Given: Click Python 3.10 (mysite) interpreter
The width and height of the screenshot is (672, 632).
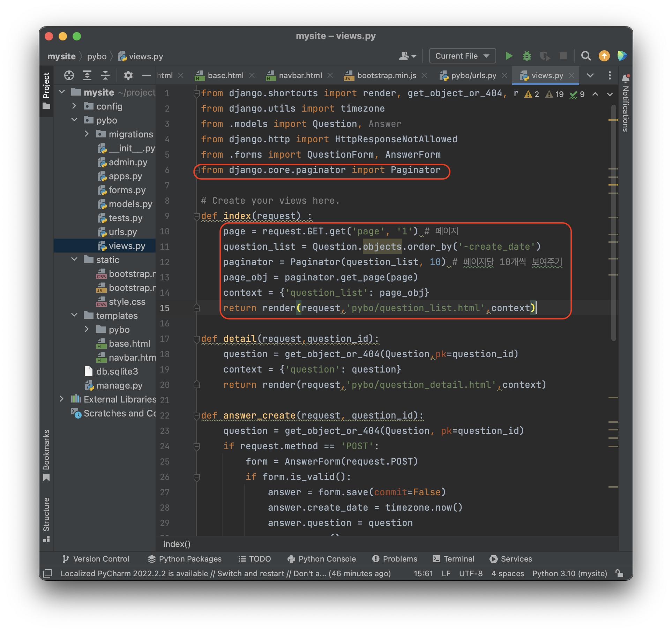Looking at the screenshot, I should (x=569, y=573).
